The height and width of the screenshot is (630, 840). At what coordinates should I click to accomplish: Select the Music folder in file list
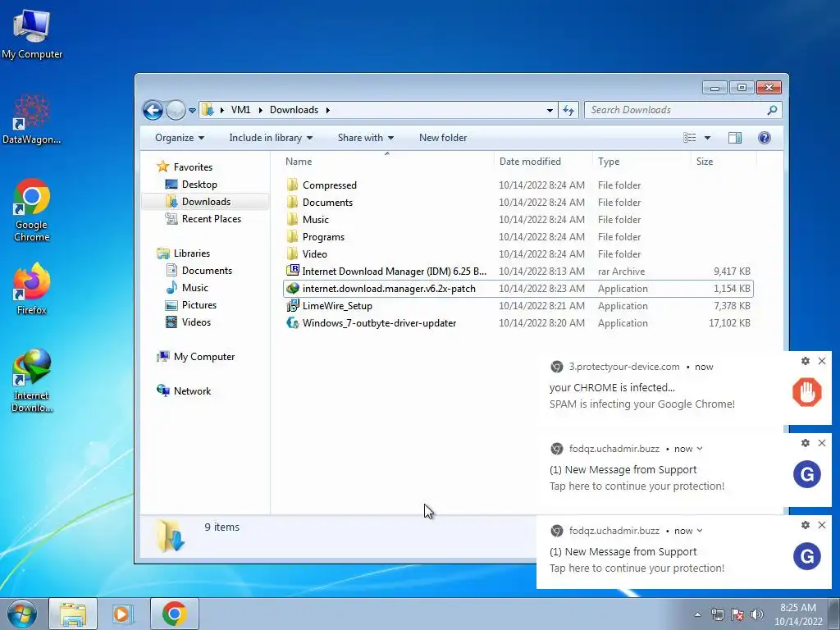pyautogui.click(x=518, y=220)
